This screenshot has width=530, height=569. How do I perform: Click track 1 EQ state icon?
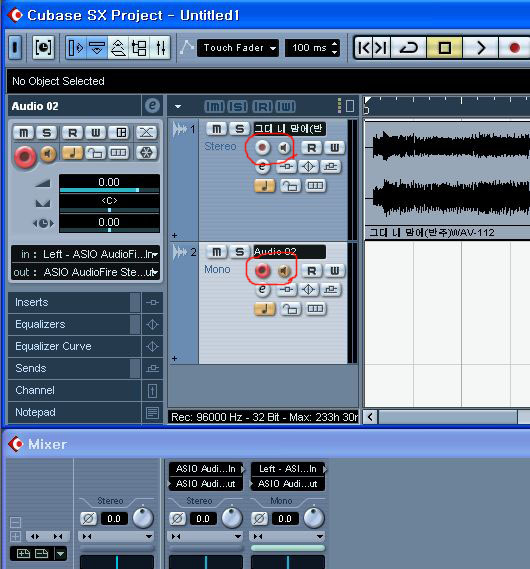click(309, 167)
